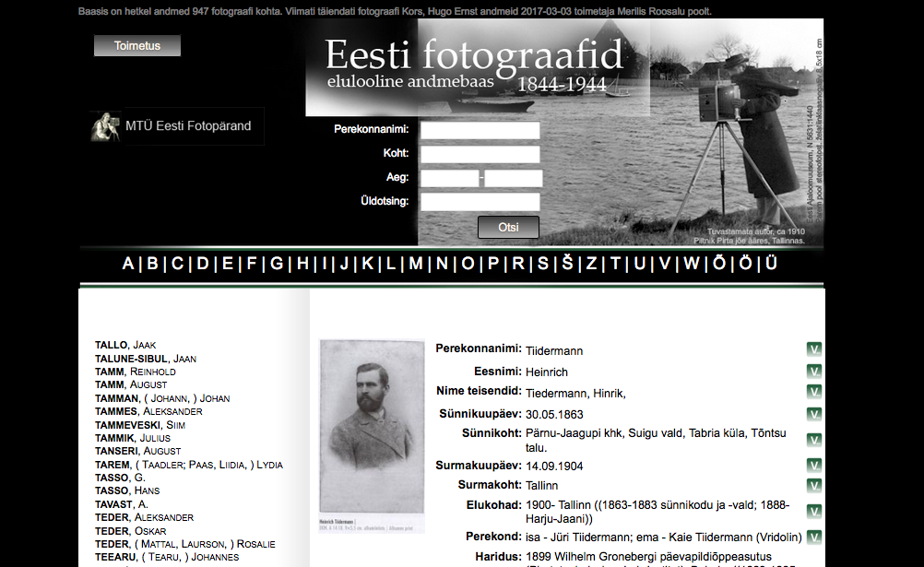Select letter V in alphabet index

665,264
